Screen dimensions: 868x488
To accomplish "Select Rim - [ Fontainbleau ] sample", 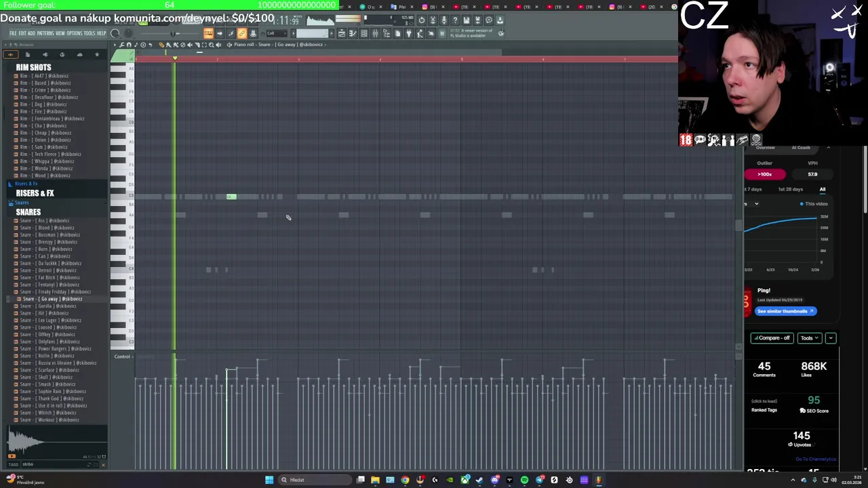I will (x=52, y=119).
